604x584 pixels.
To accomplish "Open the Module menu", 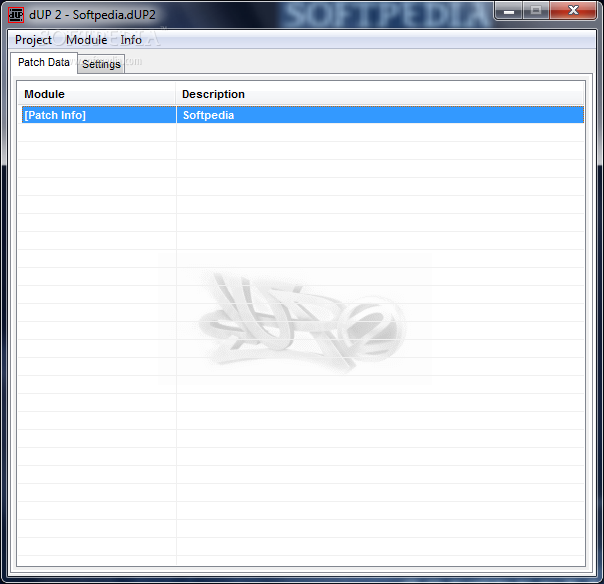I will point(87,40).
